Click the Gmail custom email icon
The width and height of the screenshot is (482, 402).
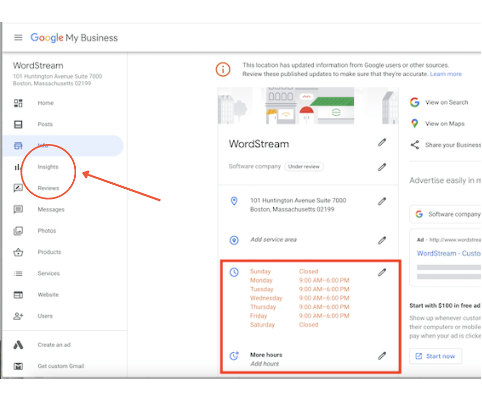(18, 366)
